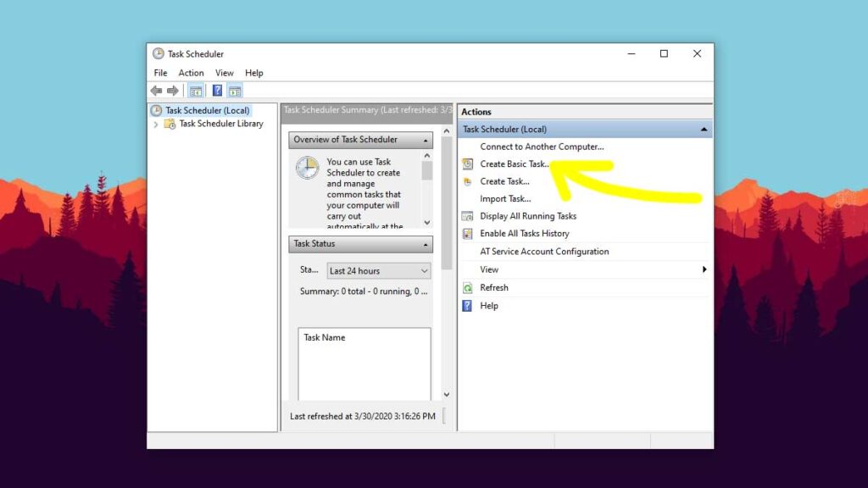The width and height of the screenshot is (868, 488).
Task: Collapse the Overview of Task Scheduler section
Action: click(426, 141)
